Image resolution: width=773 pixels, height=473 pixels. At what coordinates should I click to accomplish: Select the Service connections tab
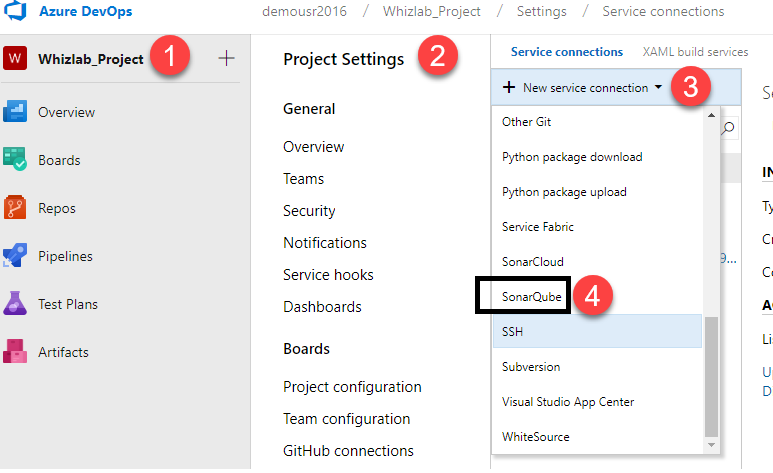(x=566, y=52)
